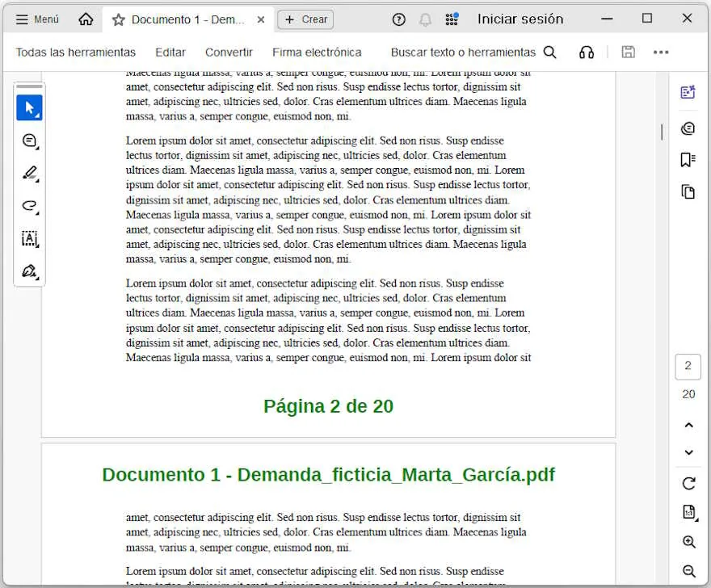Choose the highlighter pen tool

click(x=29, y=173)
